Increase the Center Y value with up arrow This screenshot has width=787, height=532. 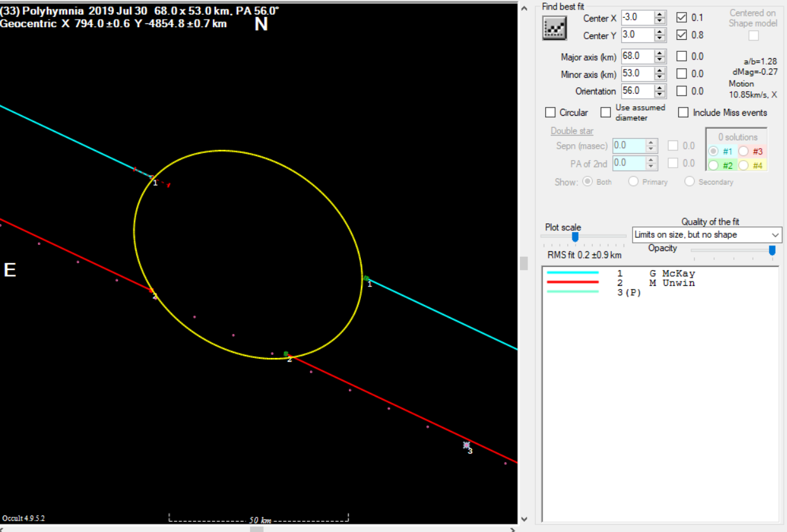(x=660, y=32)
